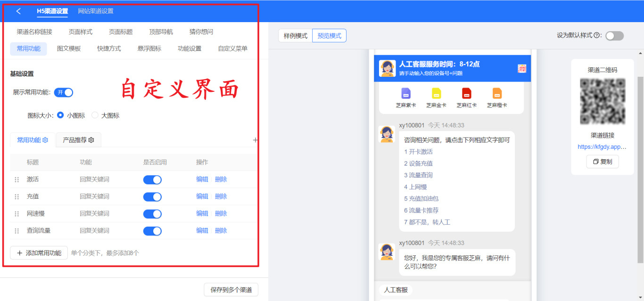The image size is (644, 301).
Task: Click the plus icon to add a category
Action: tap(255, 140)
